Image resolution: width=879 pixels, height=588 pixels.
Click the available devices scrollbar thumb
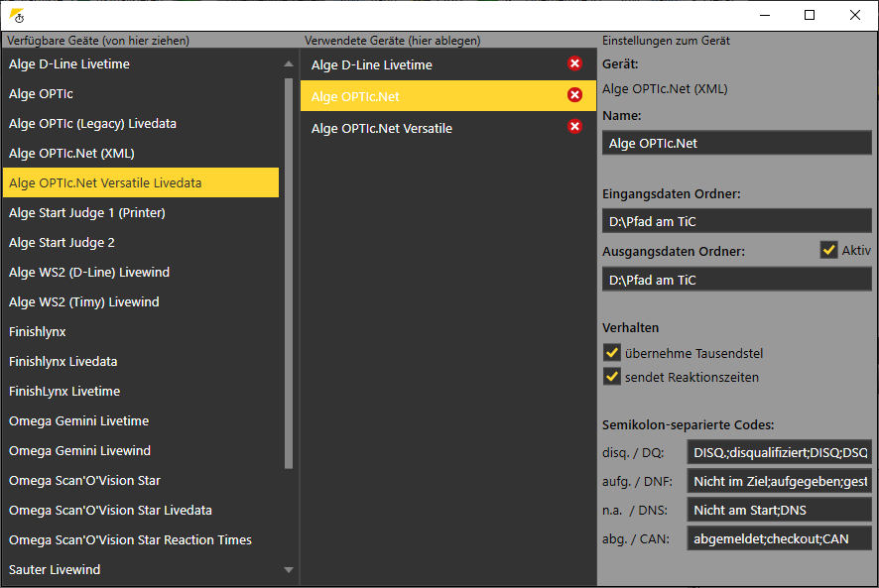coord(289,273)
